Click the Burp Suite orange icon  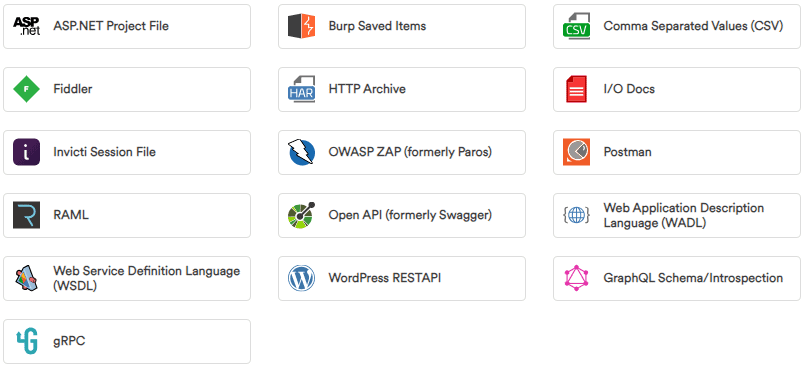click(301, 26)
